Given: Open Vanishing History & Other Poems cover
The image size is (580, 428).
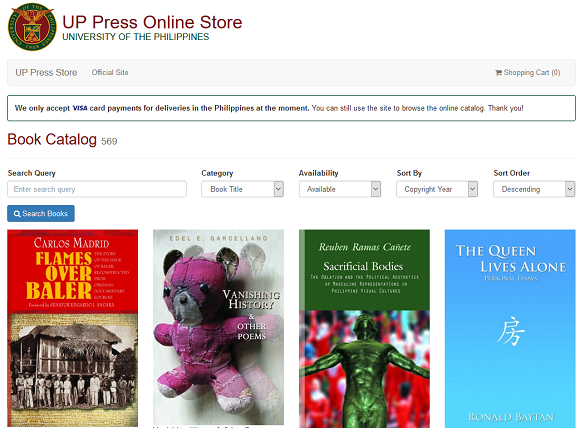Looking at the screenshot, I should point(218,327).
